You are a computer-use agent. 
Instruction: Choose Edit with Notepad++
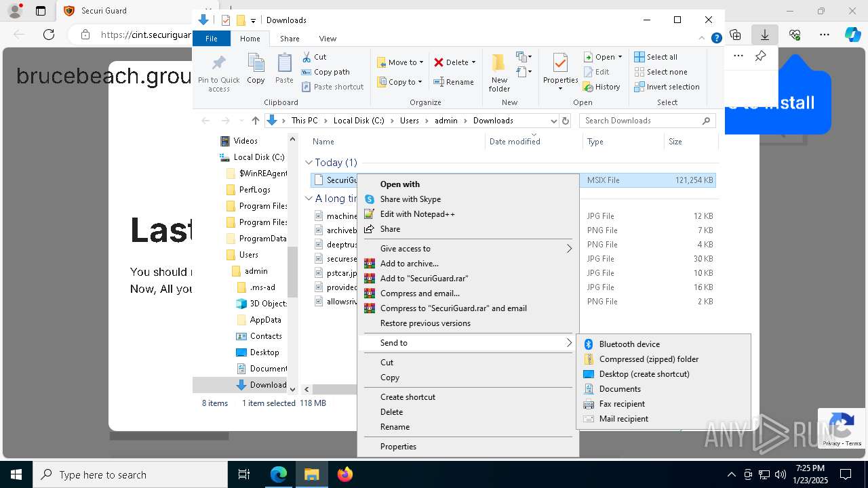tap(468, 214)
